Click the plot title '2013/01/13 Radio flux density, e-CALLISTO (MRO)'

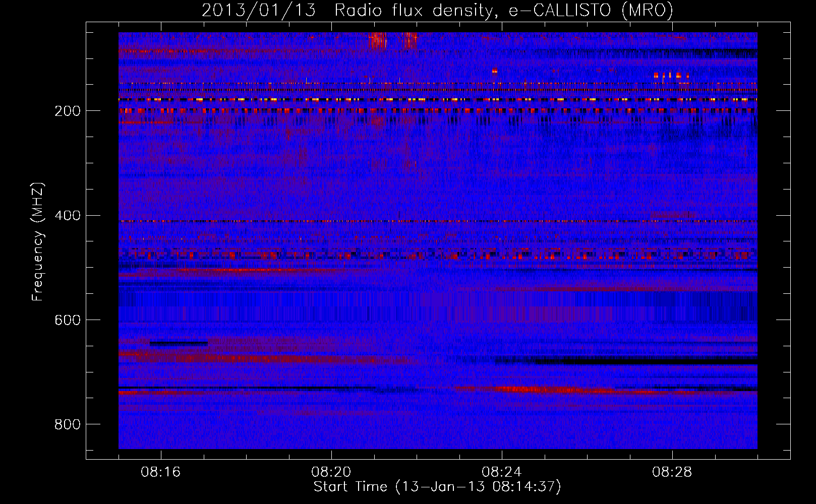tap(437, 10)
